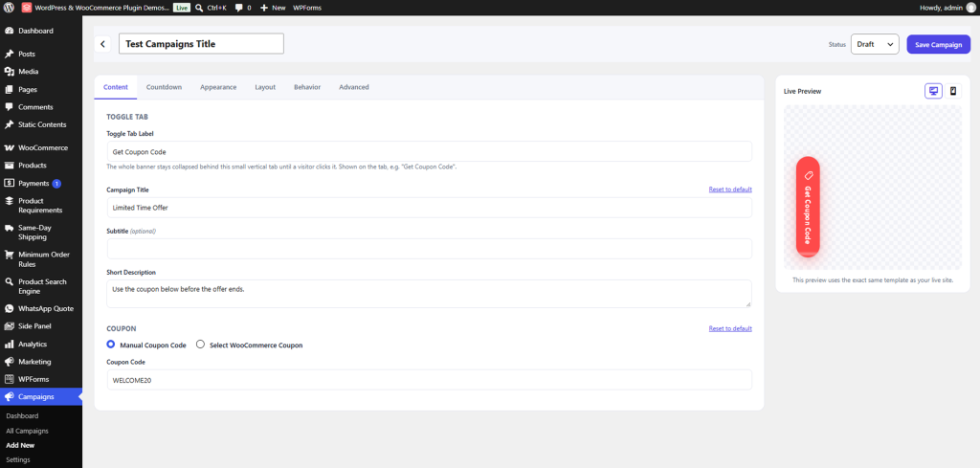Screen dimensions: 980x468
Task: Open the Product Search Engine icon
Action: point(10,281)
